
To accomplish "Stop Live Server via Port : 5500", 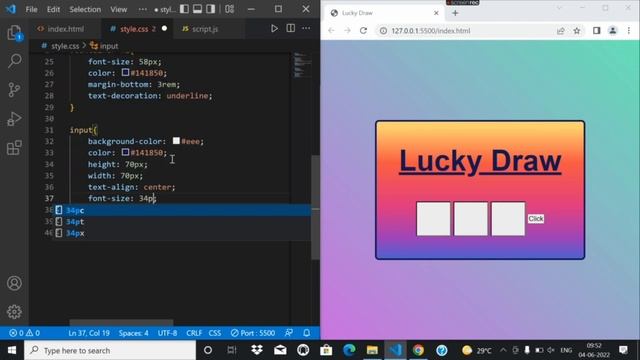I will click(253, 333).
